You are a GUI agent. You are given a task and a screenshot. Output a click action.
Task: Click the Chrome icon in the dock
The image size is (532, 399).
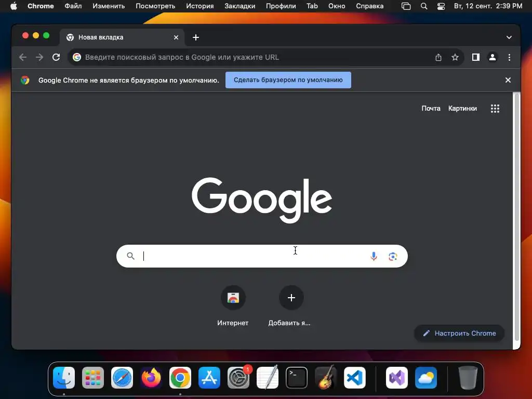[180, 378]
